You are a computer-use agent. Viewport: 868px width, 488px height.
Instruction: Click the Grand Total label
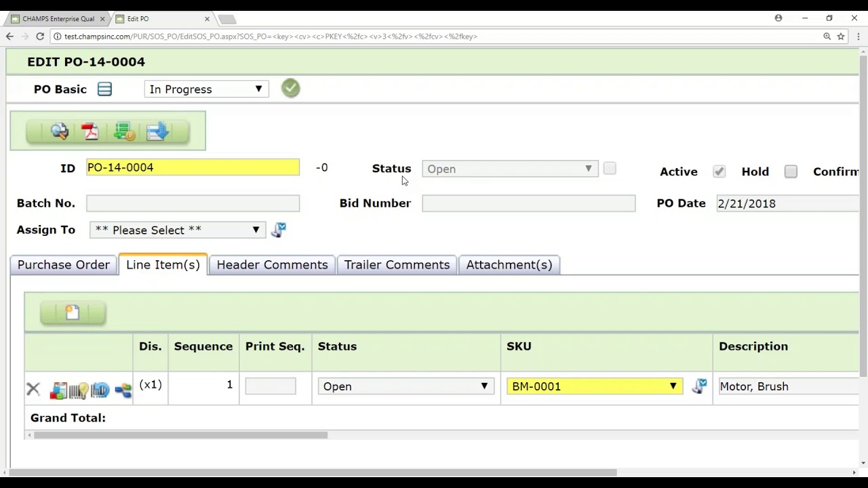coord(68,418)
